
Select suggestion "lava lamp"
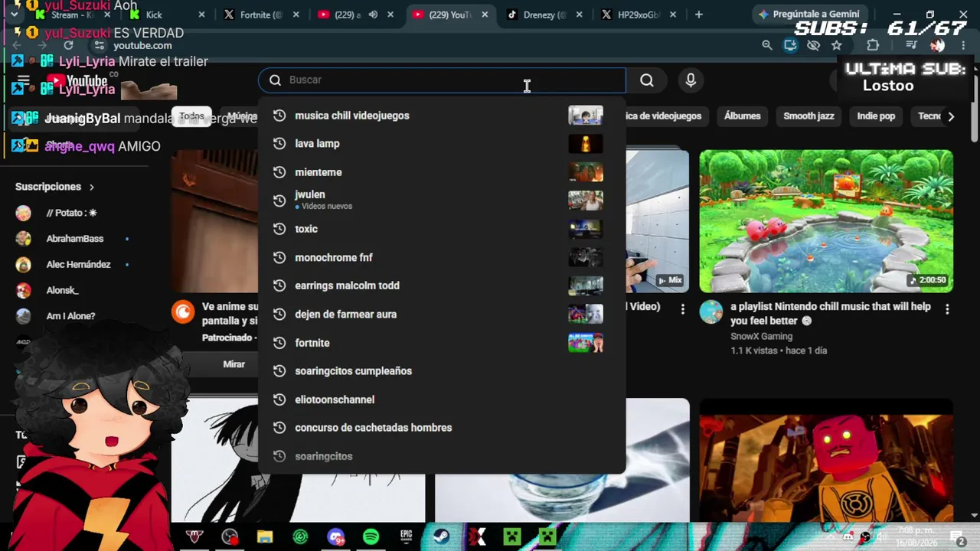442,144
